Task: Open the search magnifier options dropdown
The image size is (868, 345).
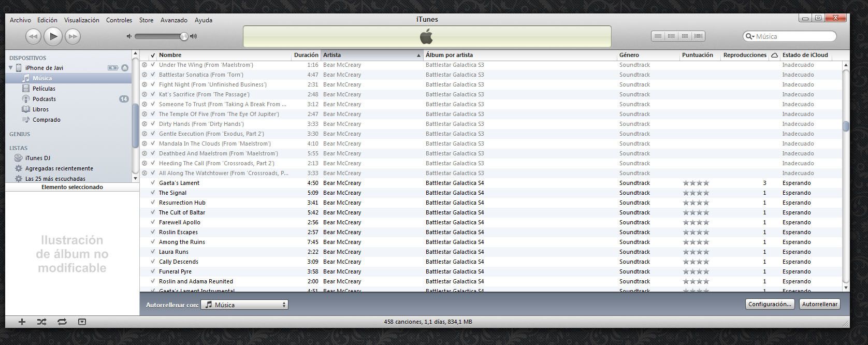Action: pos(750,36)
